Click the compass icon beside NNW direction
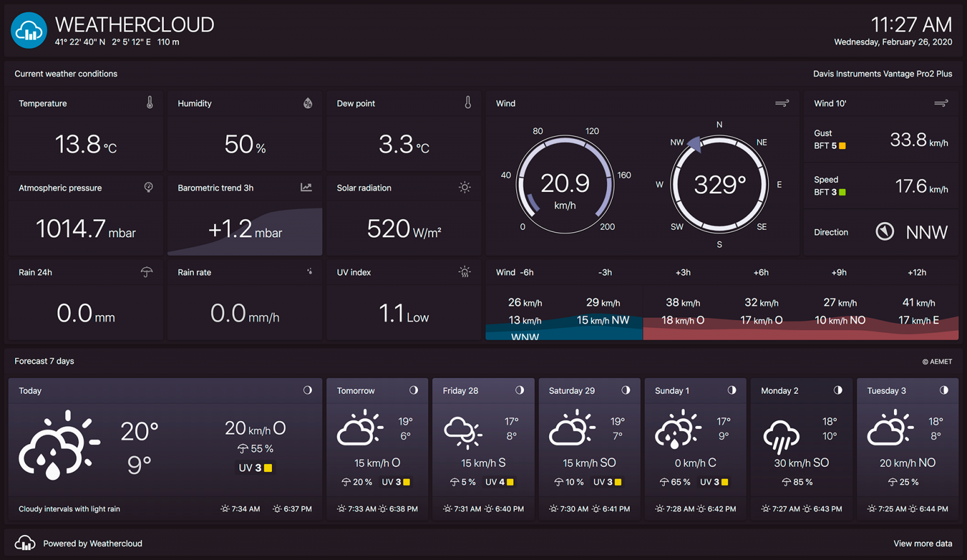This screenshot has height=560, width=967. click(x=885, y=232)
